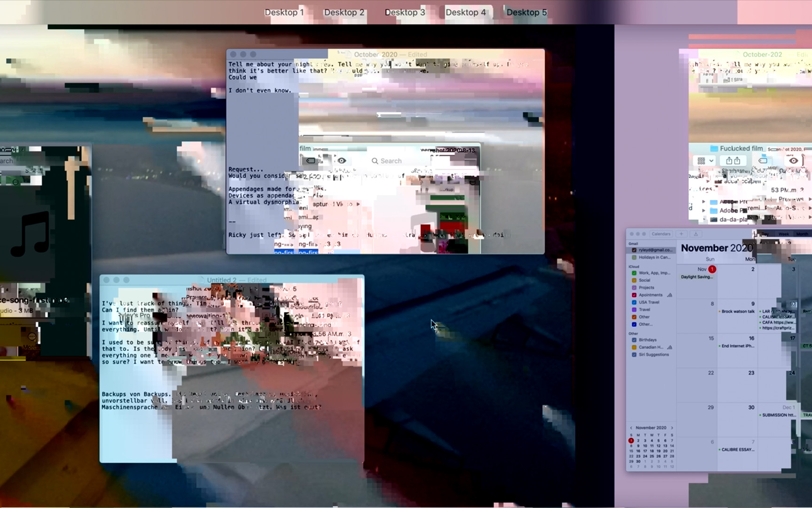The image size is (812, 508).
Task: Switch to Desktop 2 space
Action: point(344,12)
